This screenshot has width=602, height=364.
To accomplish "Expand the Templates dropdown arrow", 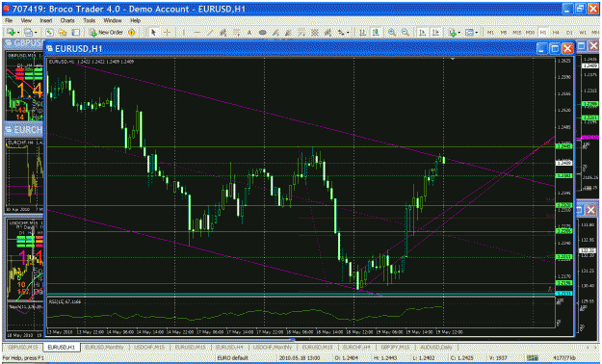I will point(477,32).
